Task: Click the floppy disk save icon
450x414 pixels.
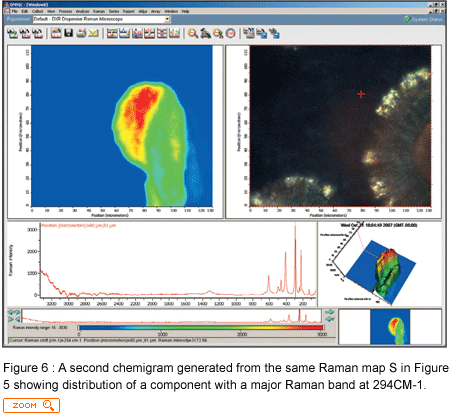Action: point(69,33)
